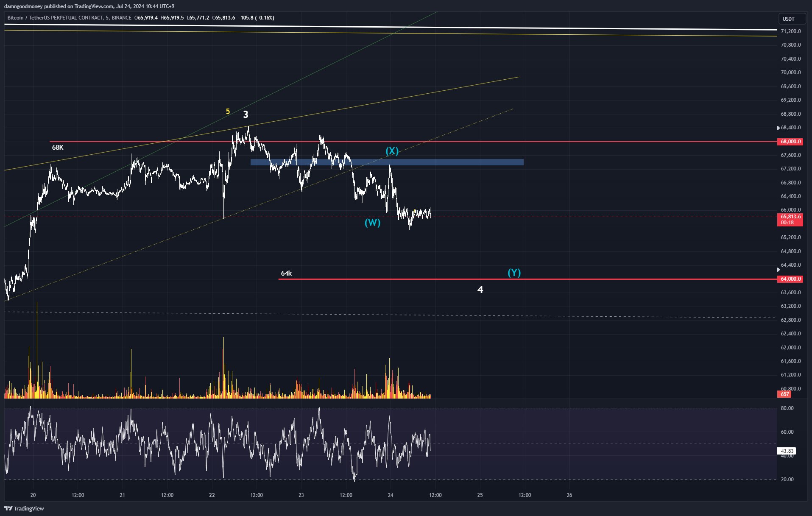This screenshot has width=812, height=516.
Task: Click the date label '24' on time axis
Action: 391,495
